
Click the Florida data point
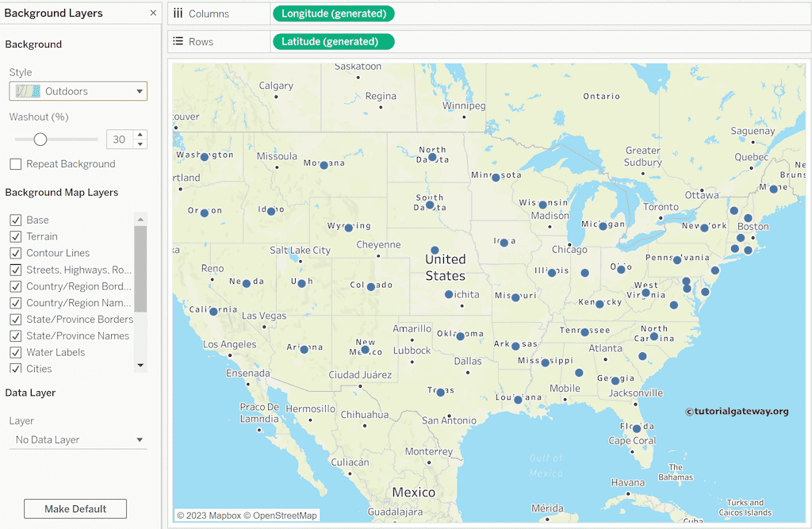(637, 428)
